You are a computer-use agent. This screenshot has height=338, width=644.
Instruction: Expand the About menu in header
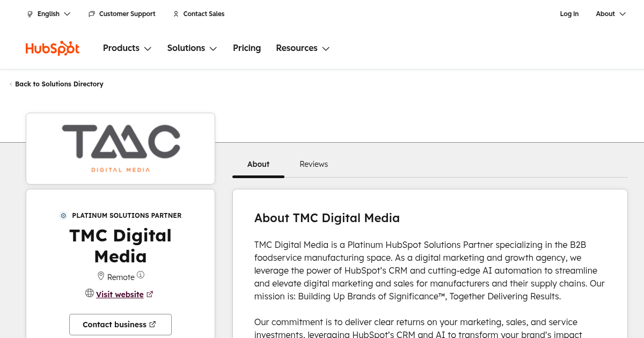click(611, 14)
